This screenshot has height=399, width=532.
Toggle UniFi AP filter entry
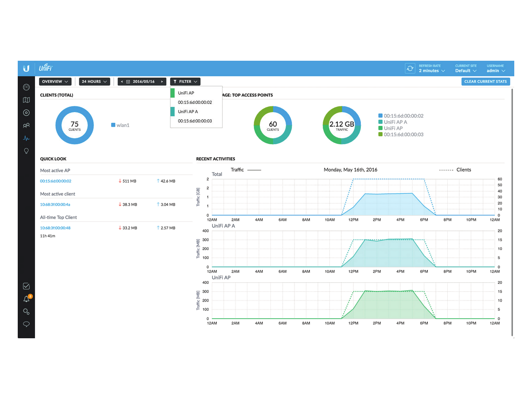point(196,93)
